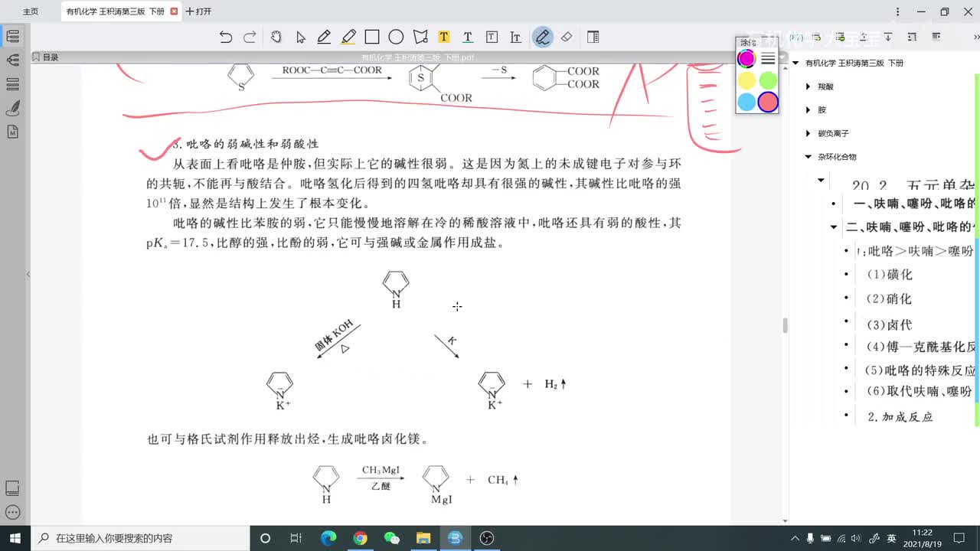980x551 pixels.
Task: Open the tree structure panel in left sidebar
Action: point(12,60)
